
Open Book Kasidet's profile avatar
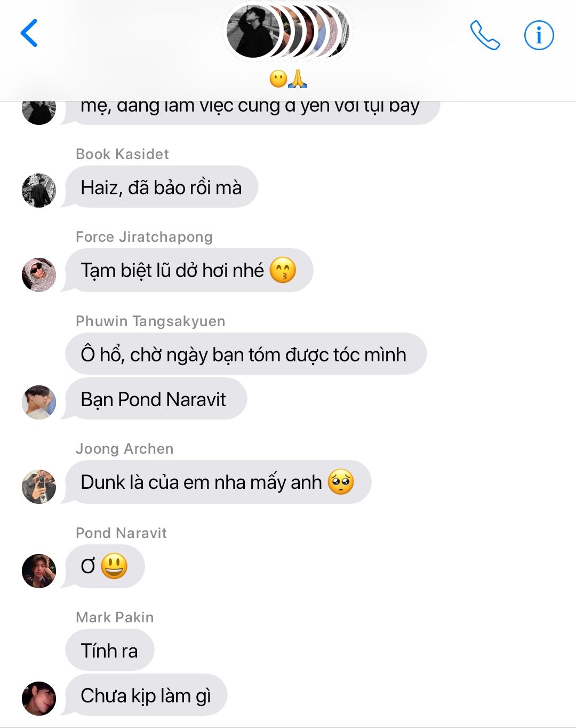(39, 191)
